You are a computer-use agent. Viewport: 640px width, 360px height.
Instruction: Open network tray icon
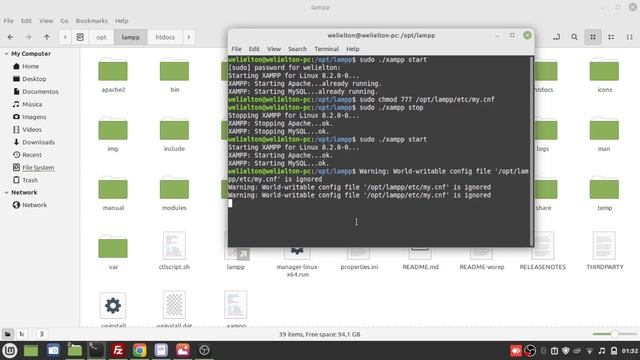589,351
